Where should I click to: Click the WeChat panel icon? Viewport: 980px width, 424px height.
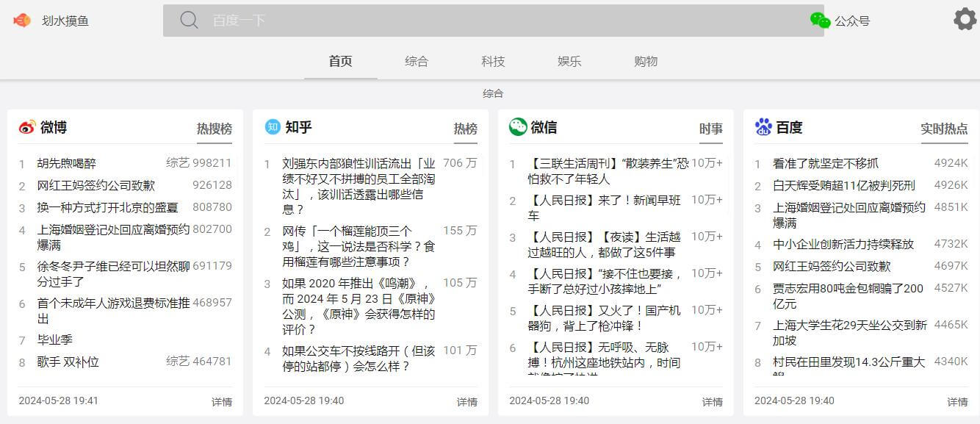click(519, 126)
